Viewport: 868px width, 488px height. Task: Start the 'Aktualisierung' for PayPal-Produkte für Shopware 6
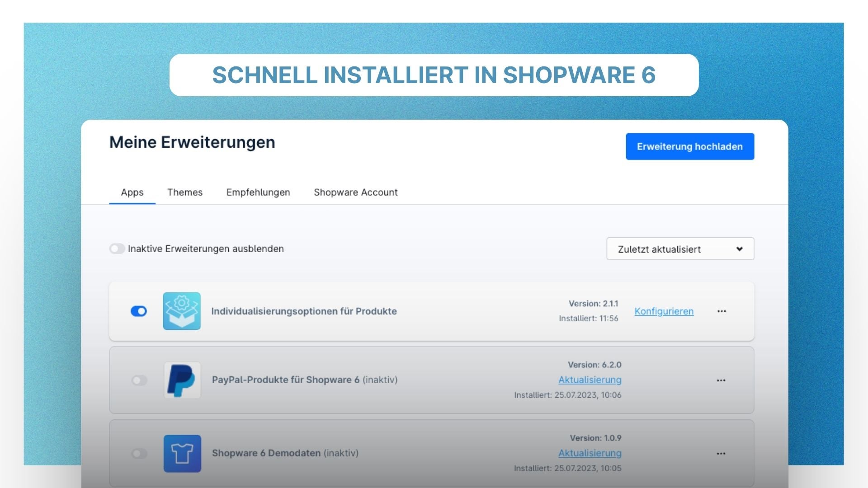(x=590, y=380)
